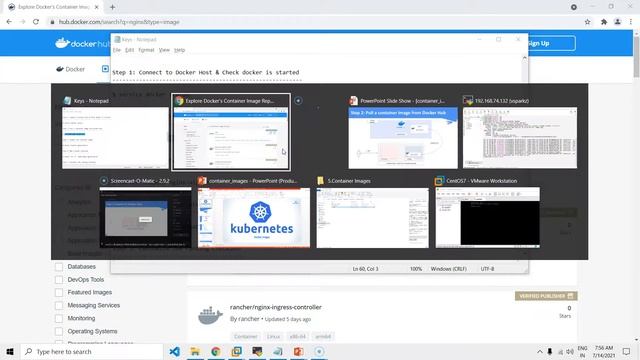Click the folder icon beside 5.Container Images
This screenshot has width=640, height=360.
tap(321, 180)
